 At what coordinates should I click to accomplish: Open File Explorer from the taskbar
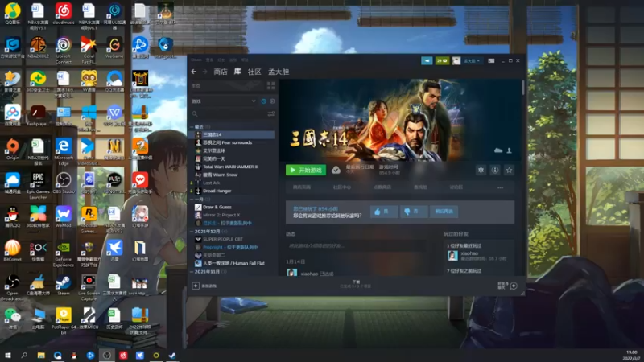click(x=41, y=355)
